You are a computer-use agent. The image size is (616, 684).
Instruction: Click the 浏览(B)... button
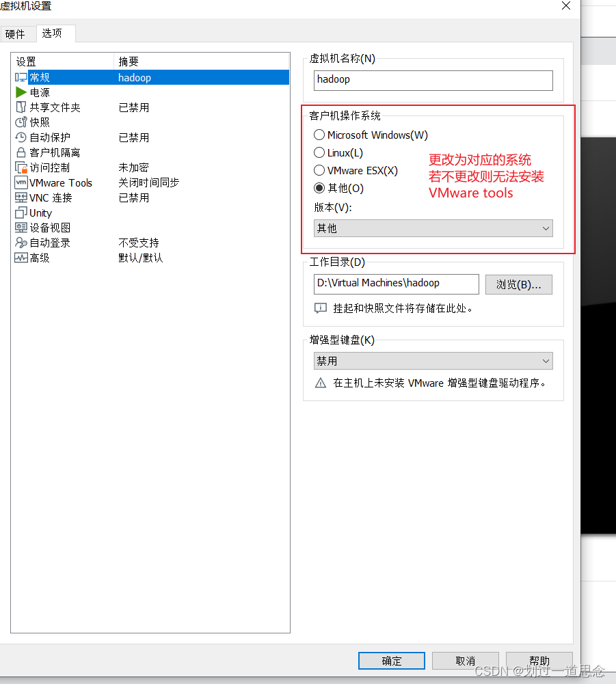519,284
